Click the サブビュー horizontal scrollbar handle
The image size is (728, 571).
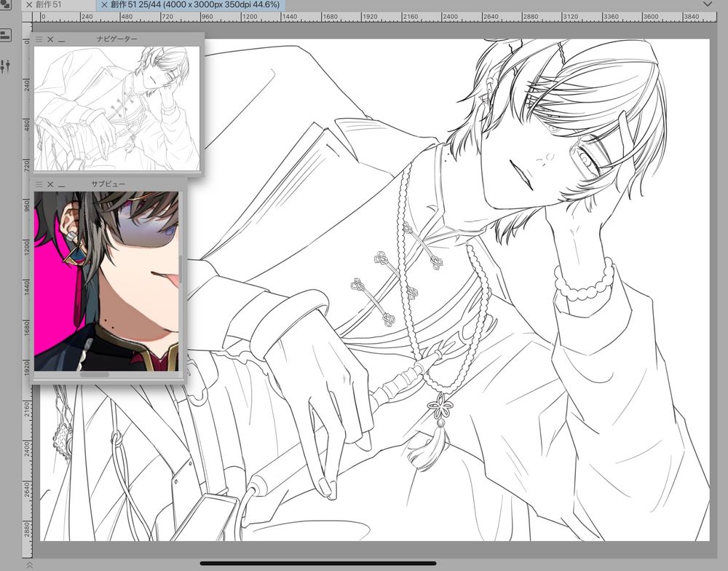point(95,374)
